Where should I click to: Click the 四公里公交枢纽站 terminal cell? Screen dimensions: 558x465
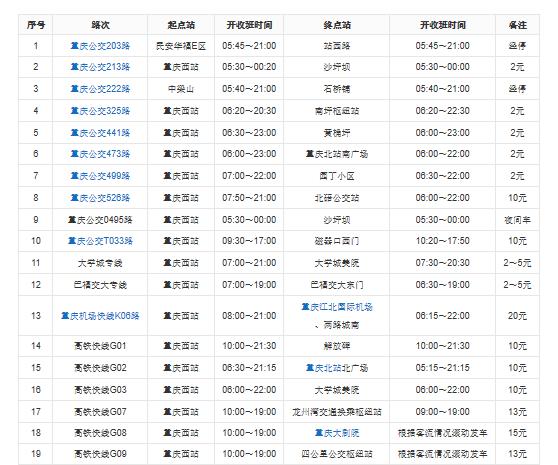337,454
